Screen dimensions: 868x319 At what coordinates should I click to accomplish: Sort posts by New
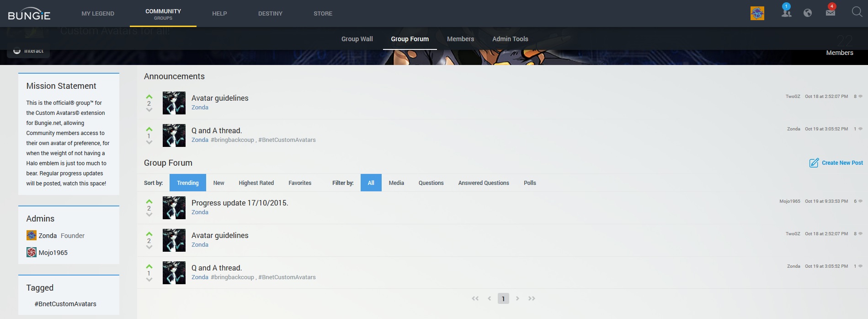pyautogui.click(x=218, y=183)
